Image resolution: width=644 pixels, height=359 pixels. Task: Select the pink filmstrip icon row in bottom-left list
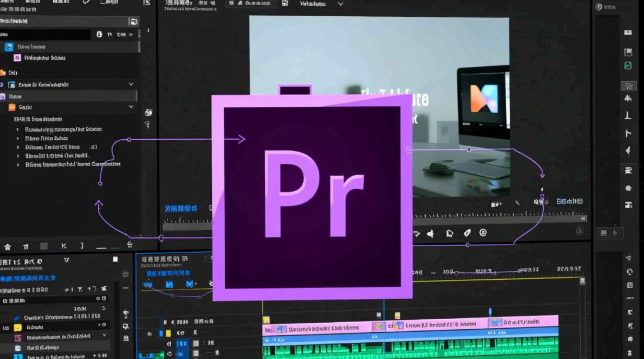55,338
